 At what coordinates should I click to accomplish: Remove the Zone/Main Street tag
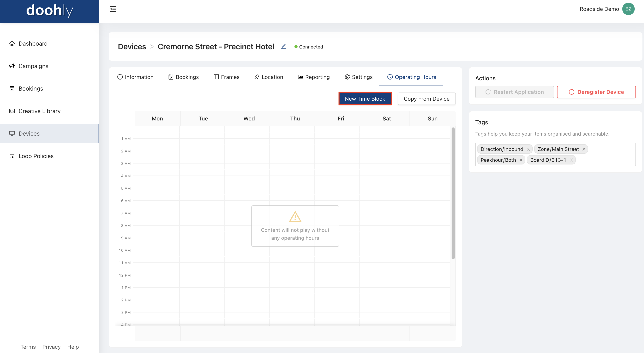pos(584,149)
